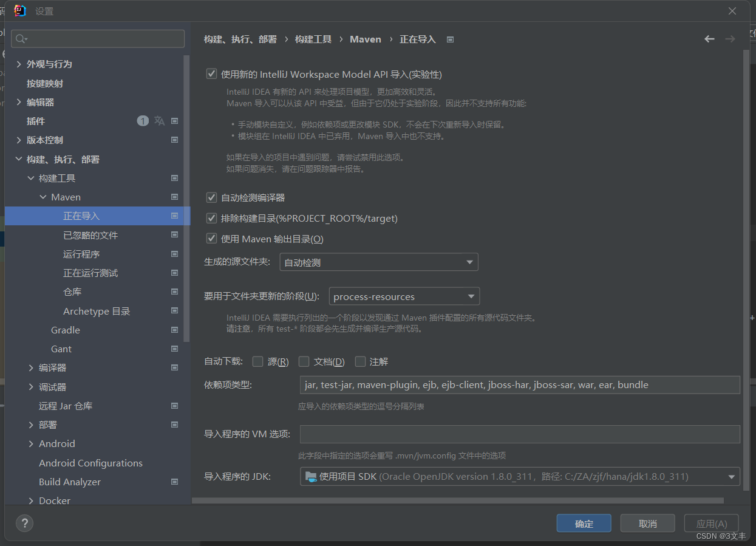This screenshot has height=546, width=756.
Task: Select 已忽略的文件 under Maven
Action: (x=90, y=235)
